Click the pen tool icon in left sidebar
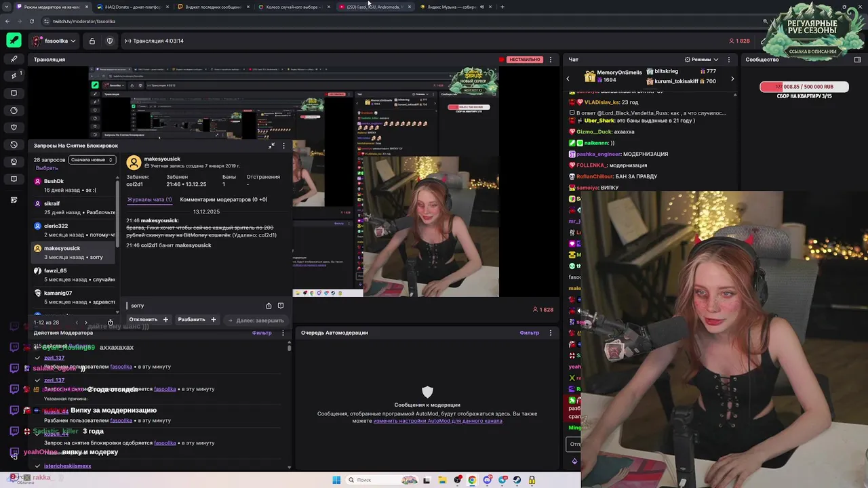This screenshot has width=868, height=488. 14,59
